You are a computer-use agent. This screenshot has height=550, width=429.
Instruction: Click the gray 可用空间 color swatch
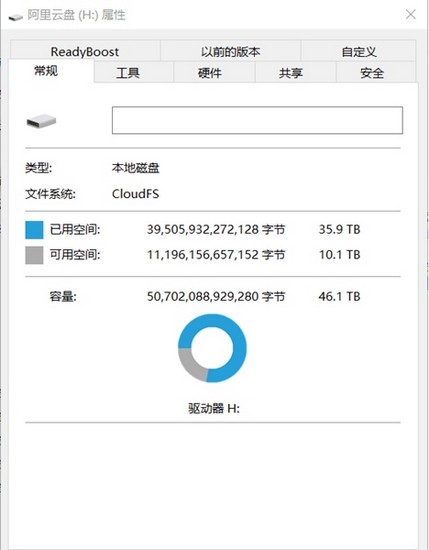tap(34, 255)
